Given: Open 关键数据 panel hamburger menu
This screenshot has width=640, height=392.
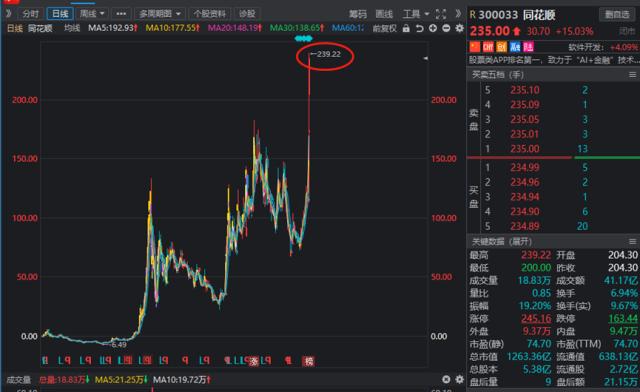Looking at the screenshot, I should click(632, 241).
